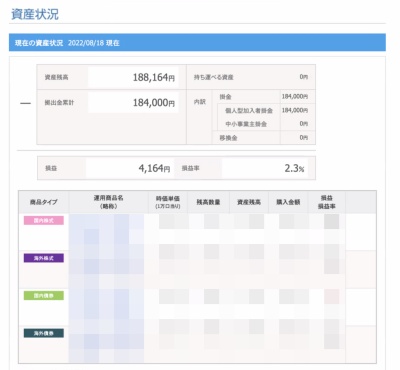Screen dimensions: 400x370
Task: Click the 資産残高 label
Action: click(x=57, y=77)
